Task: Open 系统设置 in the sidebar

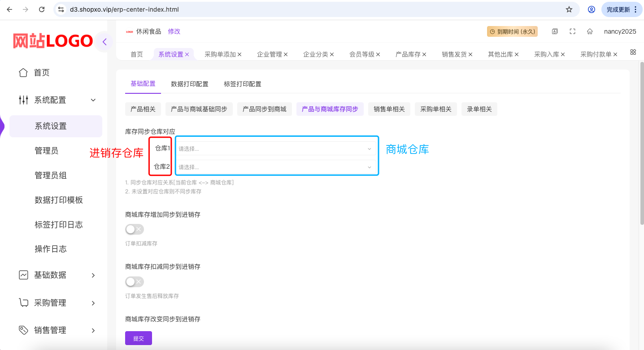Action: point(56,126)
